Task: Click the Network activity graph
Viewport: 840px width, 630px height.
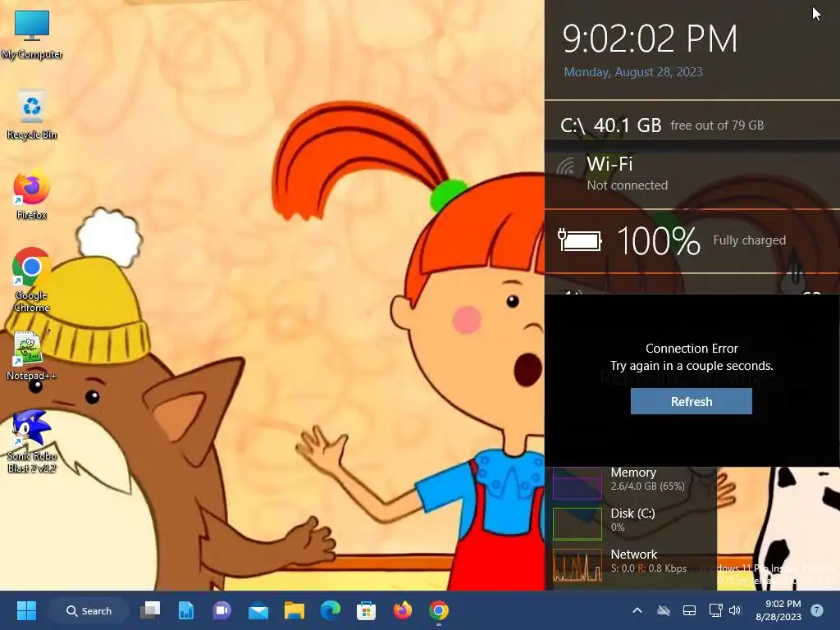Action: [x=577, y=565]
